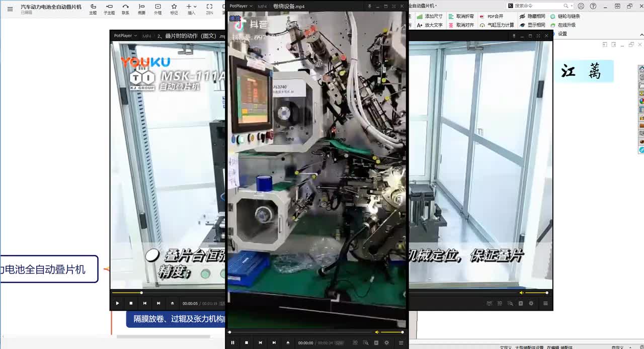Toggle 3D mode in front player
The image size is (644, 349).
coord(355,342)
